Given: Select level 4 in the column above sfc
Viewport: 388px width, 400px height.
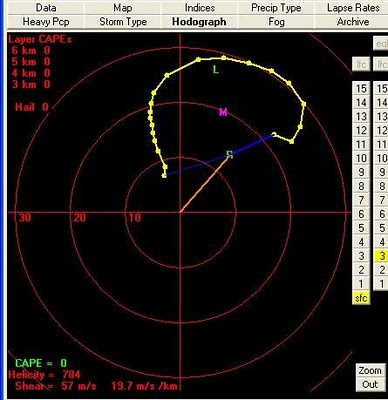Looking at the screenshot, I should pos(361,242).
